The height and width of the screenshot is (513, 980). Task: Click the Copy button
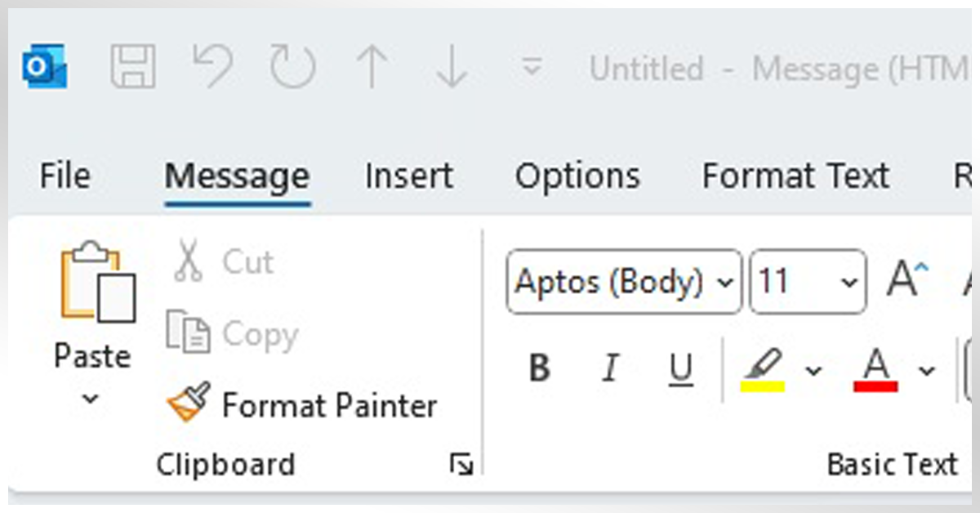(233, 334)
